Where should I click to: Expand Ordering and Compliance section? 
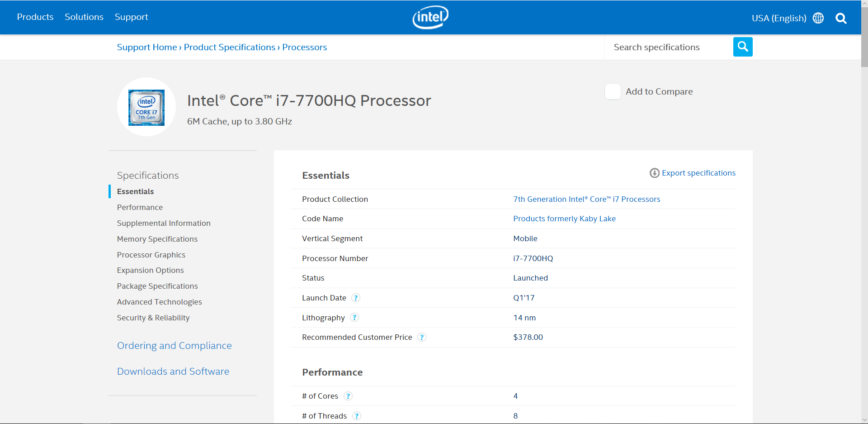tap(174, 346)
